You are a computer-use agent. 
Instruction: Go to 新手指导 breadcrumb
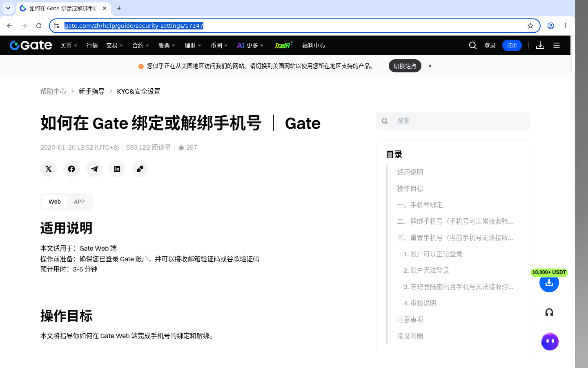(x=91, y=91)
